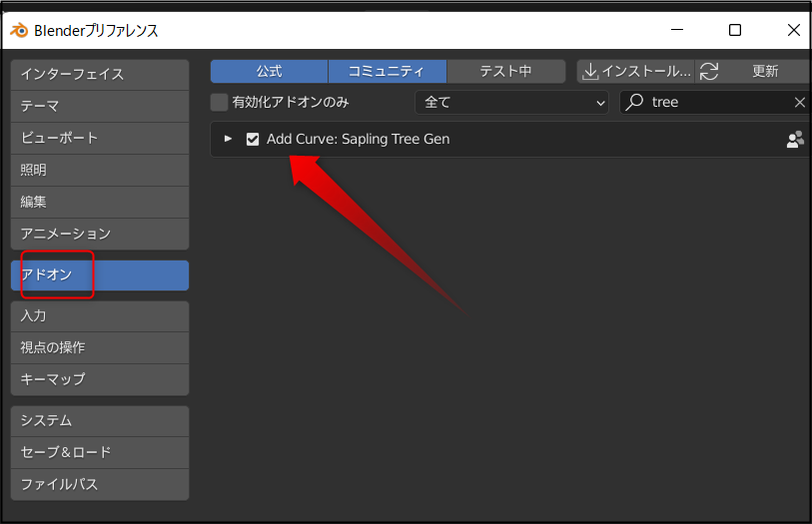Click the Blender logo in title bar
The height and width of the screenshot is (524, 812).
click(x=19, y=31)
